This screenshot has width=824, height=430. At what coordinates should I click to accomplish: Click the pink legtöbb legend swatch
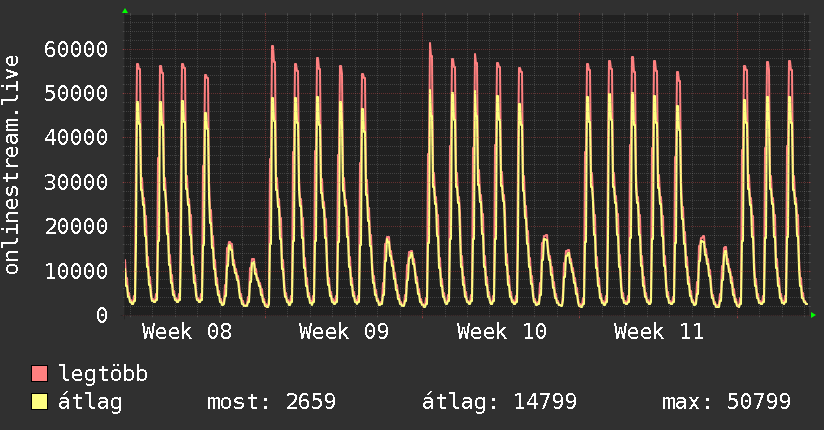click(x=39, y=374)
